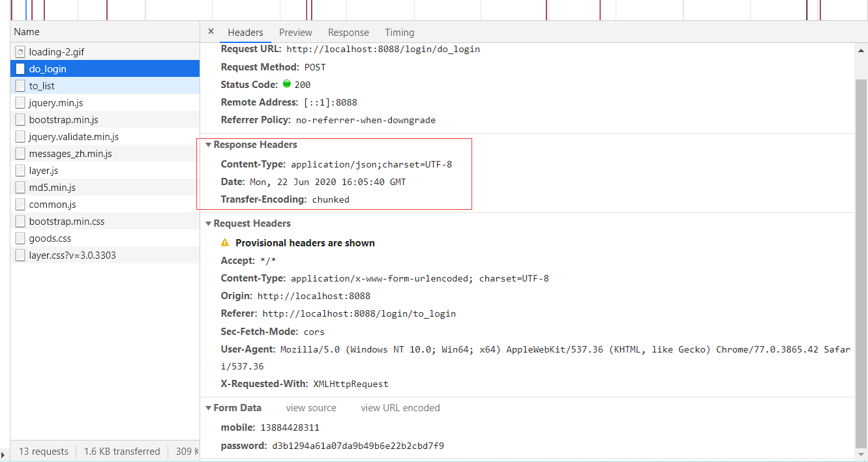Click the bootstrap.min.css file icon

point(20,222)
